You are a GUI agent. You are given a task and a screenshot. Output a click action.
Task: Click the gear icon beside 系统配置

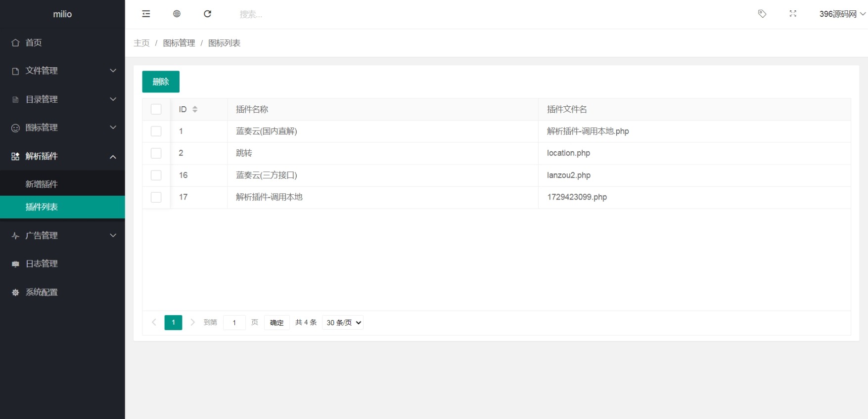15,293
